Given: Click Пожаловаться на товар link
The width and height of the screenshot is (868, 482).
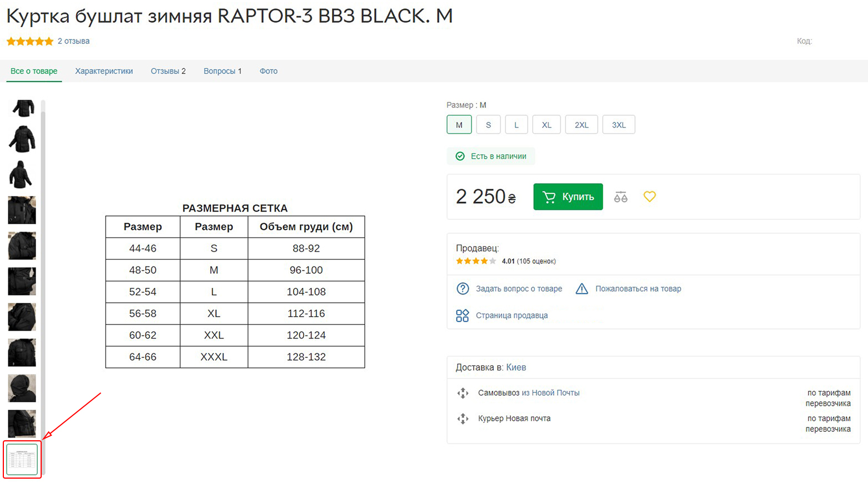Looking at the screenshot, I should coord(638,289).
